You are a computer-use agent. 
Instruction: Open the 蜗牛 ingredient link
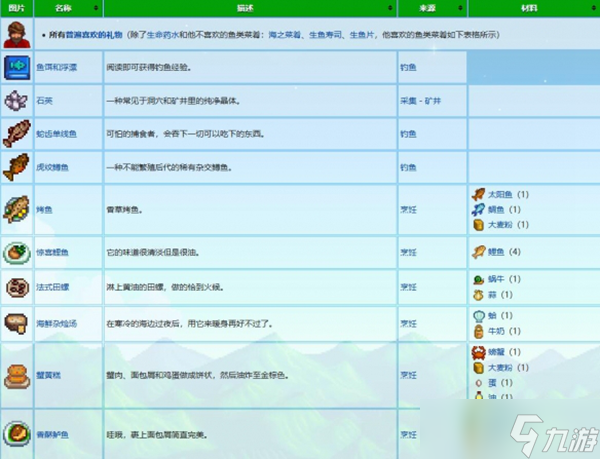[x=496, y=279]
